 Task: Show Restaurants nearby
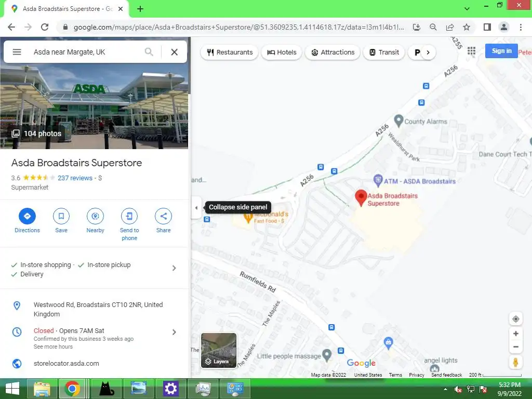tap(230, 52)
